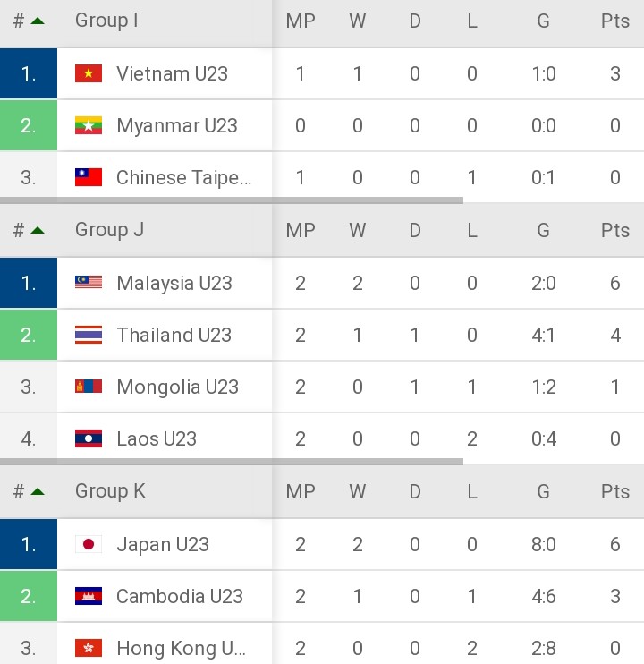Click the horizontal scrollbar under Group I
This screenshot has width=644, height=664.
[232, 200]
